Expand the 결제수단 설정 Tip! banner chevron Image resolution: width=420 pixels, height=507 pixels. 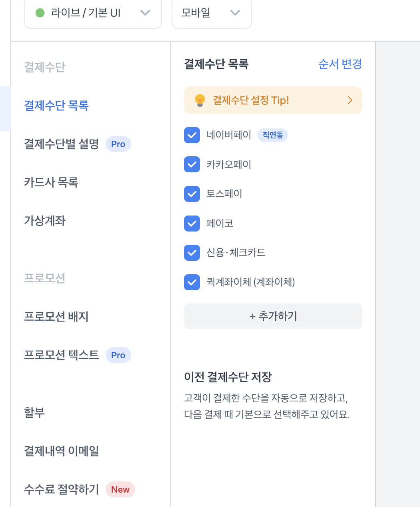pyautogui.click(x=350, y=100)
